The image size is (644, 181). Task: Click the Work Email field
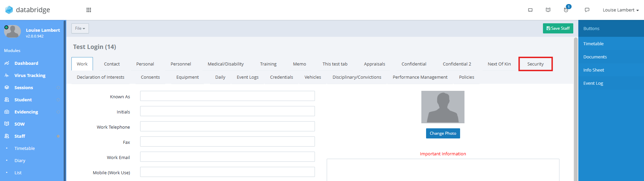point(227,157)
